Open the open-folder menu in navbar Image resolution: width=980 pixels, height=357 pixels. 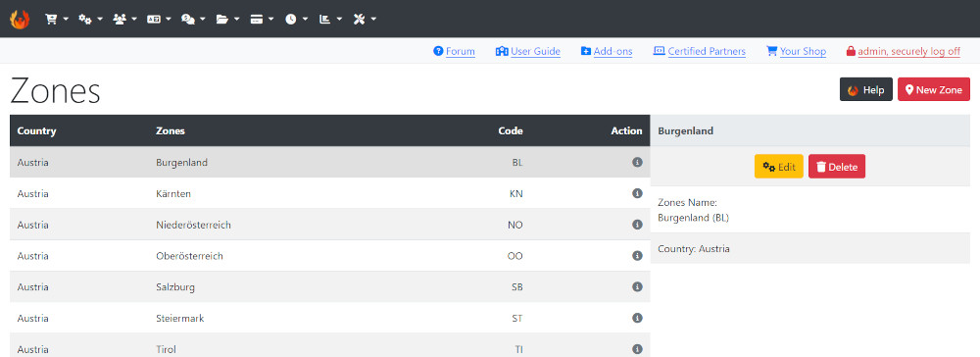pyautogui.click(x=227, y=20)
